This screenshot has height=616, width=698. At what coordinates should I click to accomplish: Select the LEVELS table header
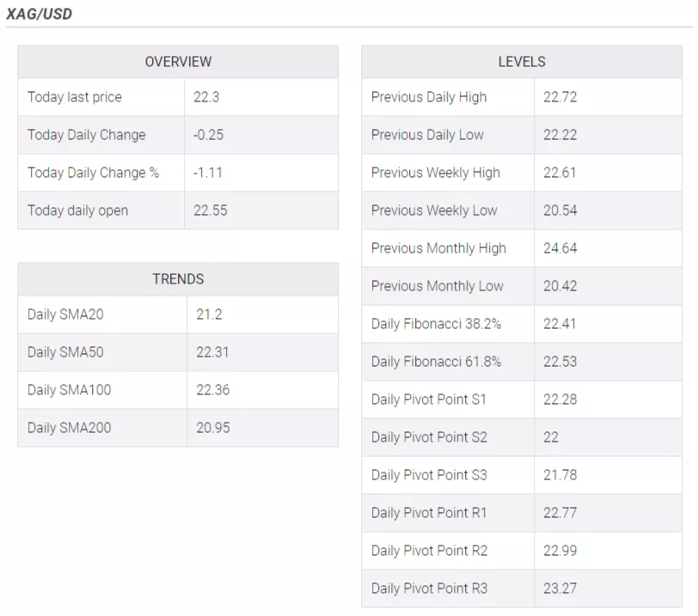(522, 62)
